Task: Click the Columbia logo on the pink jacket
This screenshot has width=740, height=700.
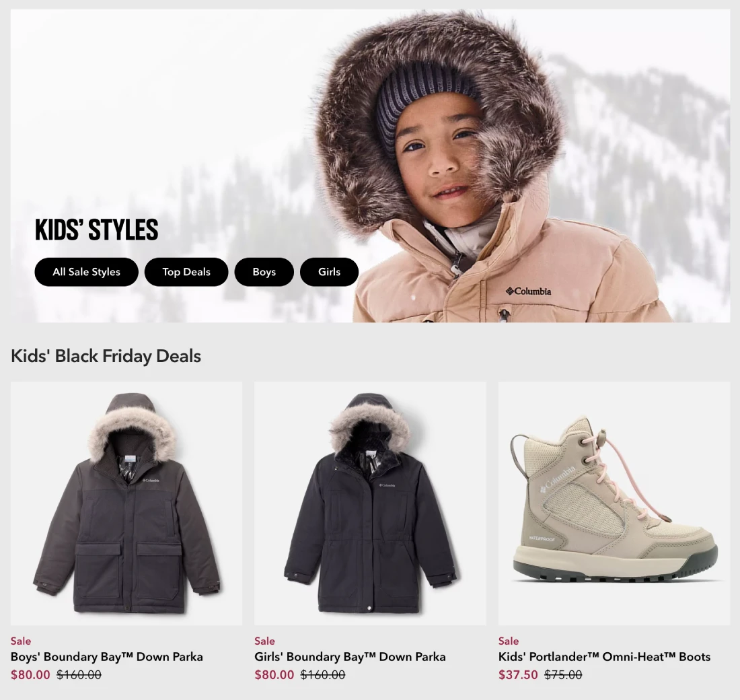Action: [x=528, y=291]
